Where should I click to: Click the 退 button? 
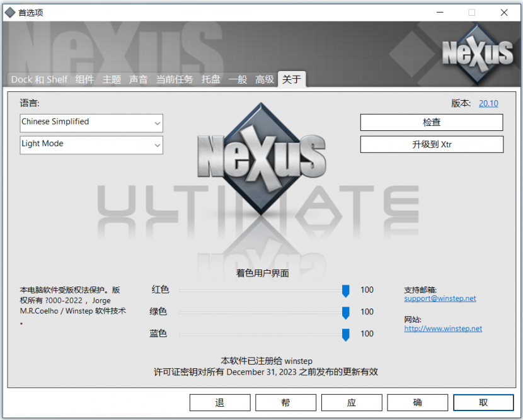[x=220, y=402]
